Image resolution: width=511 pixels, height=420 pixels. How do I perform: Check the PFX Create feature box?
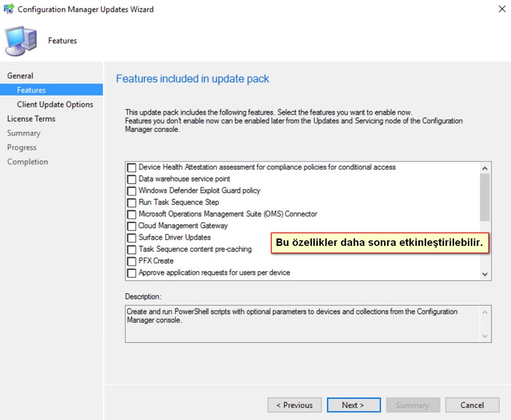132,262
